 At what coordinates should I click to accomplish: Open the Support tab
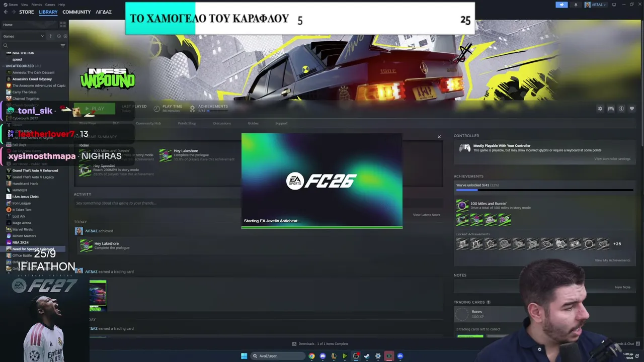(x=281, y=123)
